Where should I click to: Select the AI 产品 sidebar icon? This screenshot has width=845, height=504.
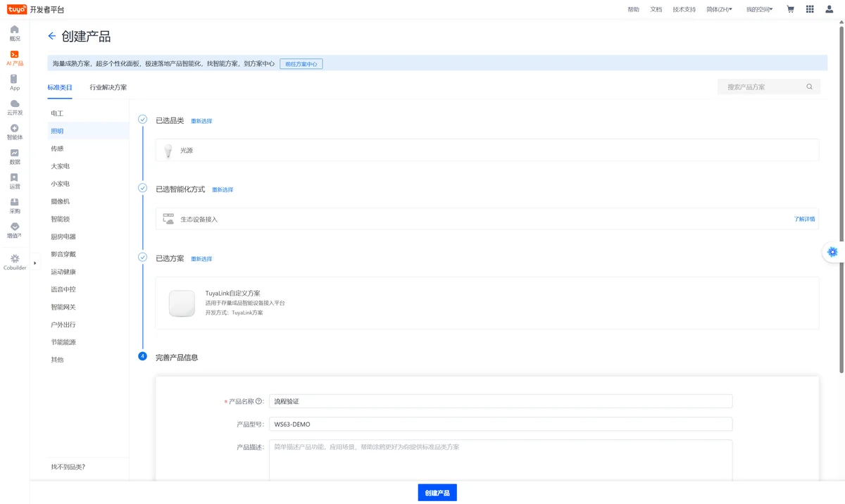(15, 58)
